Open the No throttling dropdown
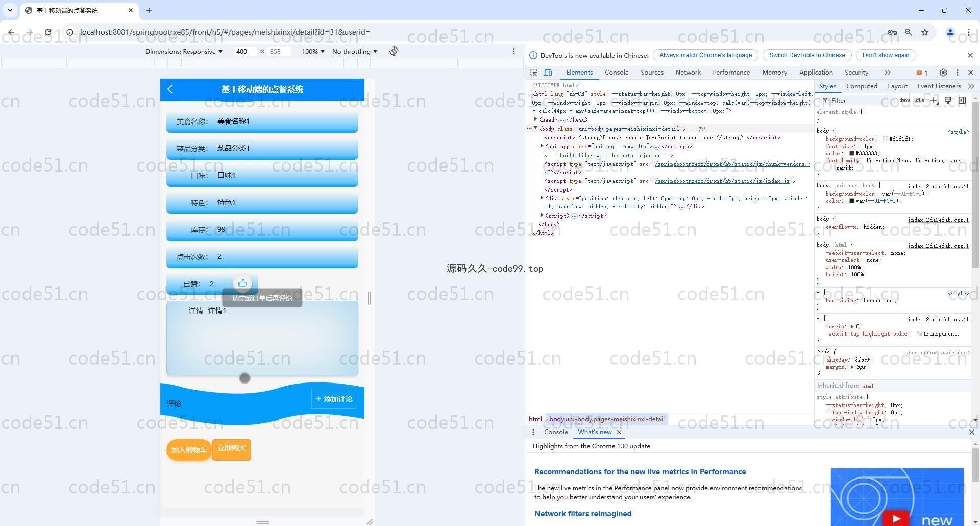Viewport: 980px width, 526px height. pos(355,51)
